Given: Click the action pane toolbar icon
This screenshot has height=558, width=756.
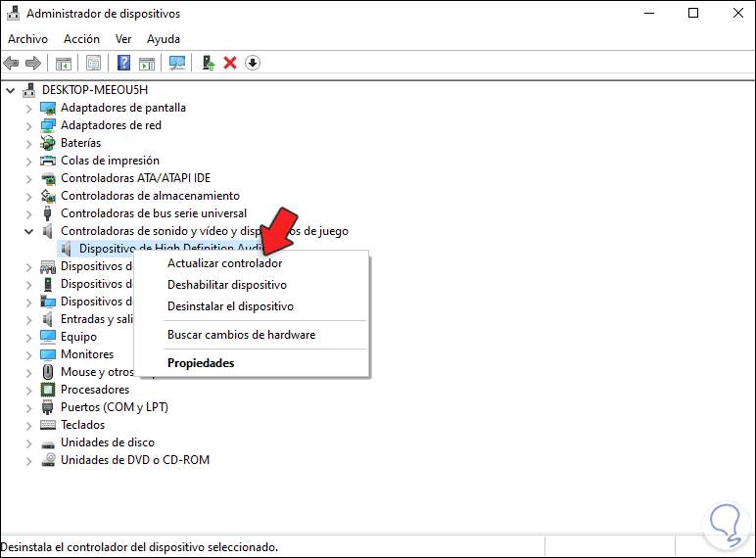Looking at the screenshot, I should 147,63.
